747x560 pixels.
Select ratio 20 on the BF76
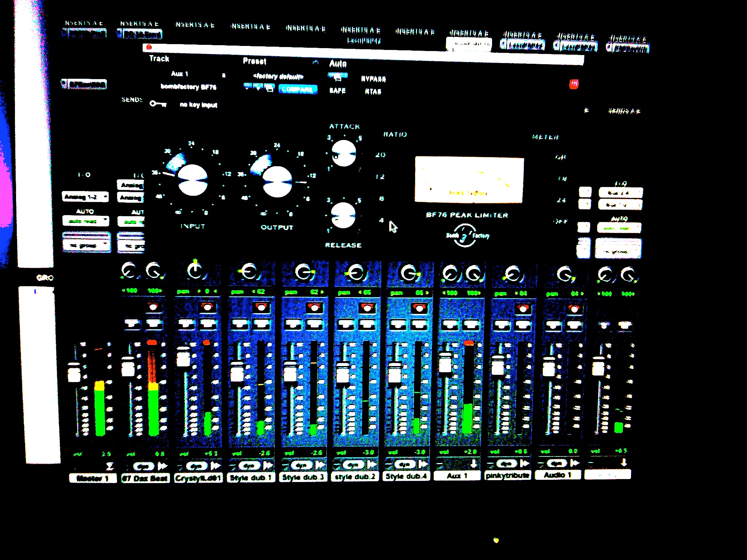pos(380,155)
